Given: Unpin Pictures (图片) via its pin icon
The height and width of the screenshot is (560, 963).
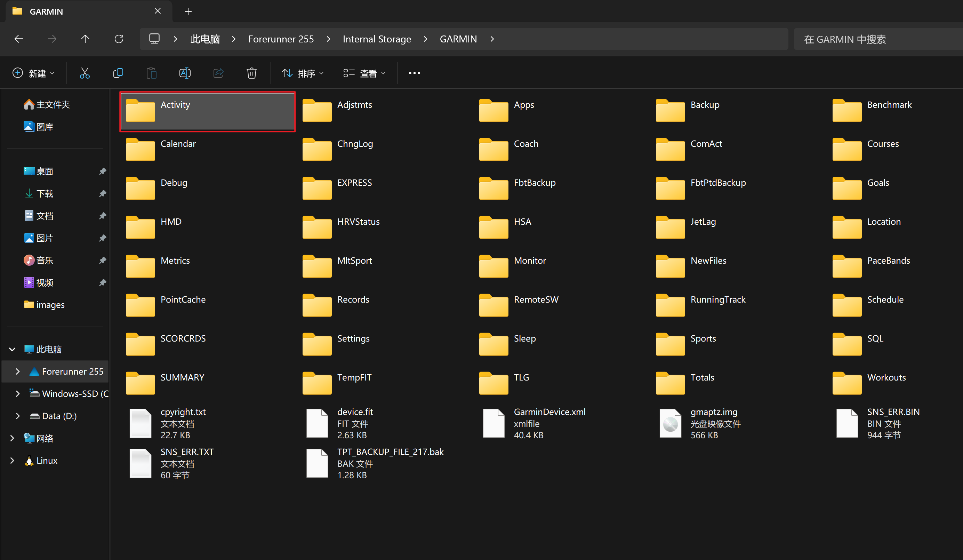Looking at the screenshot, I should click(102, 238).
